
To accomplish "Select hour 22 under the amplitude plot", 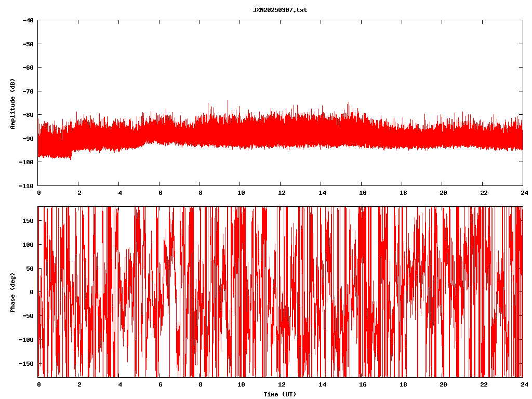I will (x=484, y=193).
